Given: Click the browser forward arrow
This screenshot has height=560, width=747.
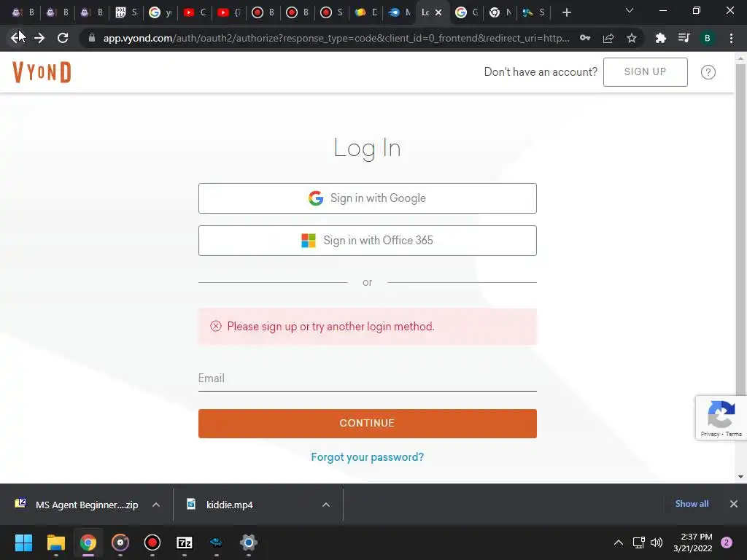Looking at the screenshot, I should [39, 38].
